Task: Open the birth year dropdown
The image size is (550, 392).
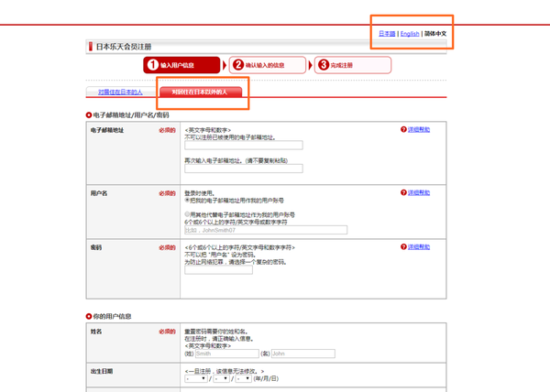Action: [196, 377]
